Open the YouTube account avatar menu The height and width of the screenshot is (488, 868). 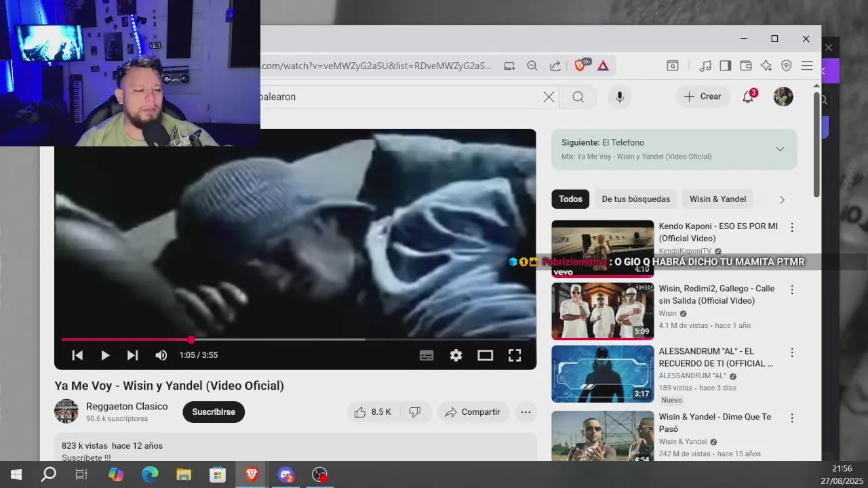point(783,96)
